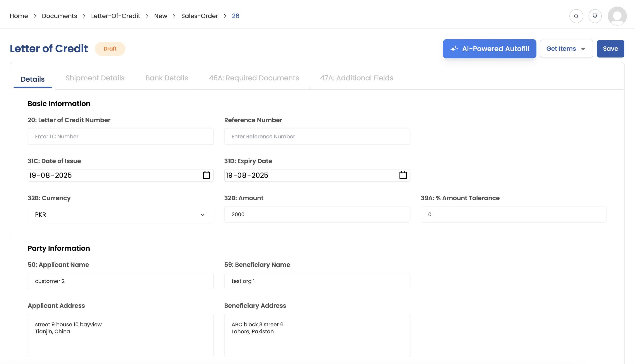Image resolution: width=635 pixels, height=364 pixels.
Task: Click the 32B Amount field showing 2000
Action: [317, 214]
